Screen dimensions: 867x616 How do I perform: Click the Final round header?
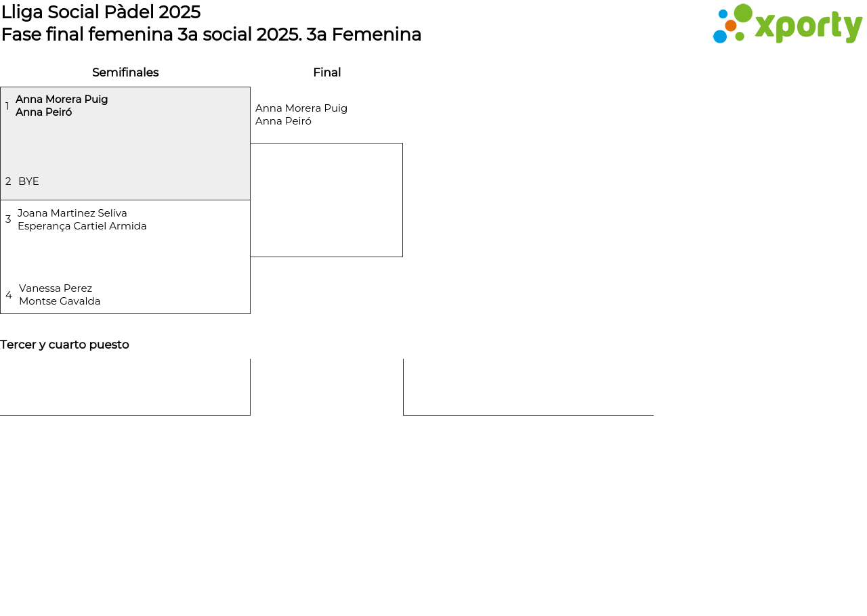point(326,72)
